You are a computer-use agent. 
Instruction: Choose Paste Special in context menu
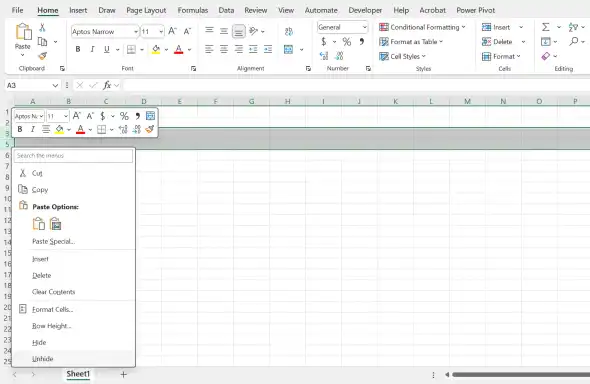click(73, 241)
